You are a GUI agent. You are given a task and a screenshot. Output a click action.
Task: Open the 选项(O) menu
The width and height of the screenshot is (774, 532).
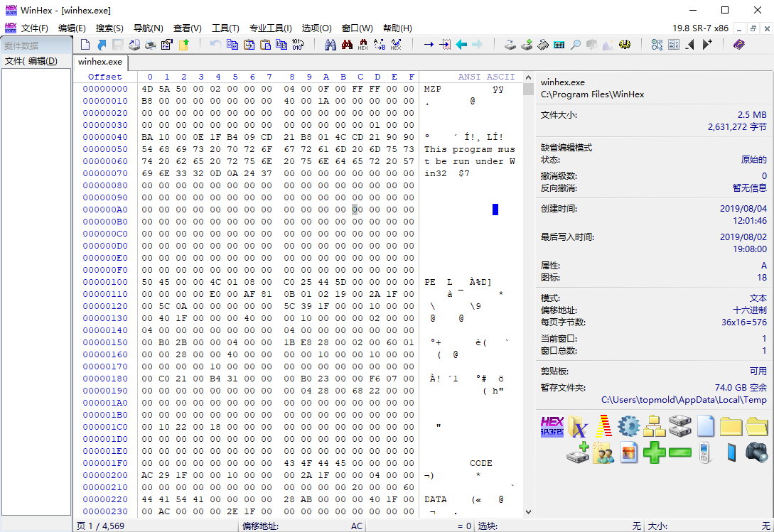(317, 28)
